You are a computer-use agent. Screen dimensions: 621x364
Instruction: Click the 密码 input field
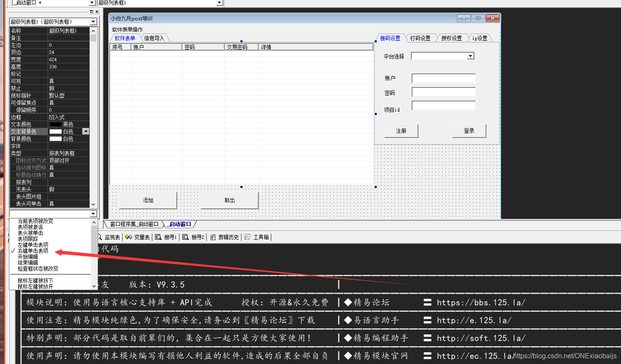coord(443,92)
